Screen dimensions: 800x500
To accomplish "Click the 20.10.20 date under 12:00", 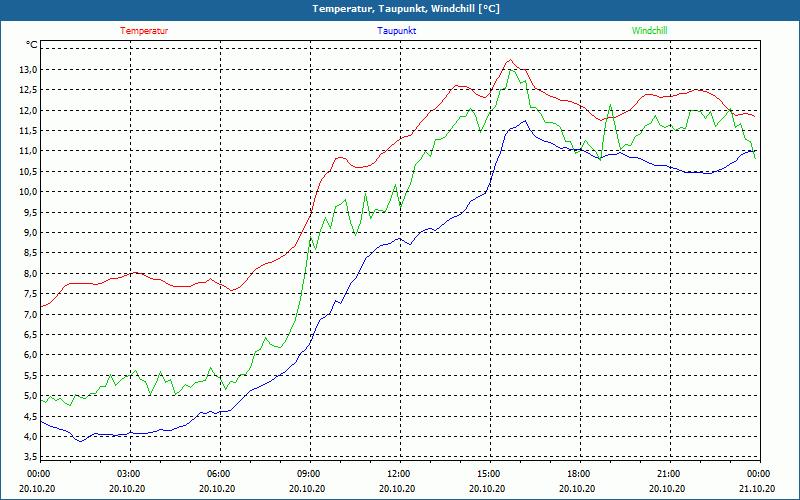I will tap(397, 489).
